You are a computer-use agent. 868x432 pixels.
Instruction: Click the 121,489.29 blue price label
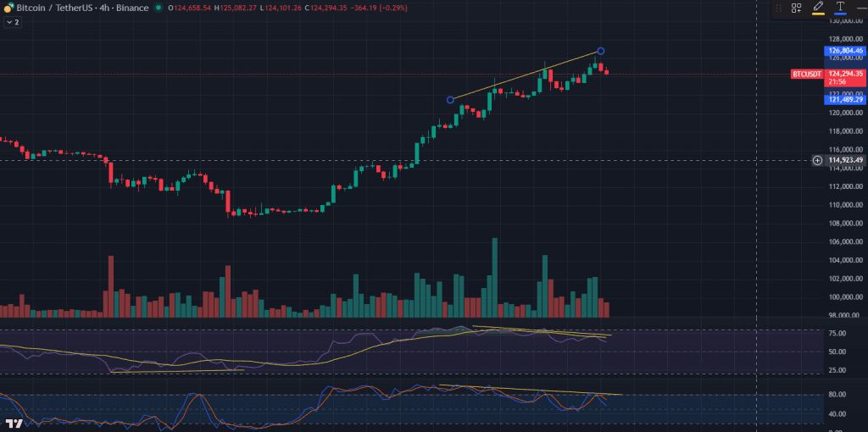(x=844, y=100)
